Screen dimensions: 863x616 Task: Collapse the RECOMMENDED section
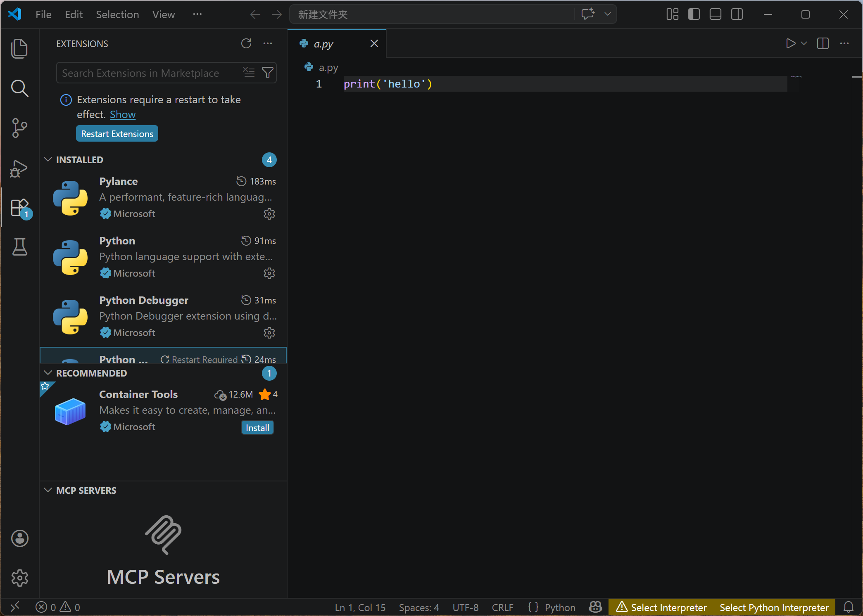[x=48, y=373]
